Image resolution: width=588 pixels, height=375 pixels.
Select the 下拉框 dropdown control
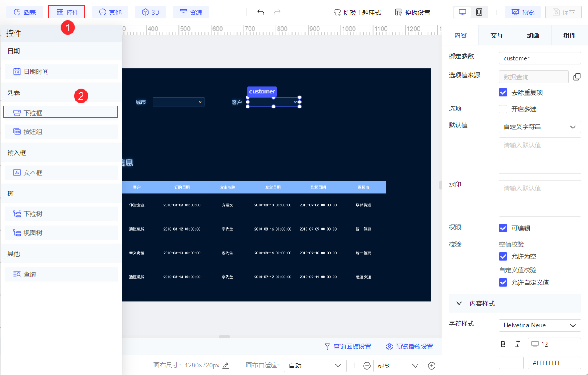coord(60,112)
